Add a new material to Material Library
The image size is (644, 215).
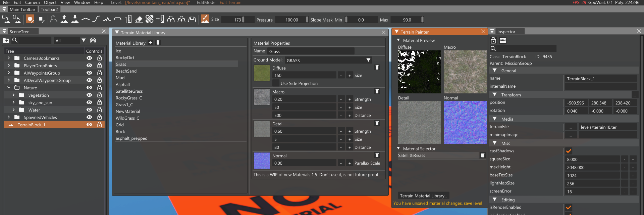click(x=150, y=43)
